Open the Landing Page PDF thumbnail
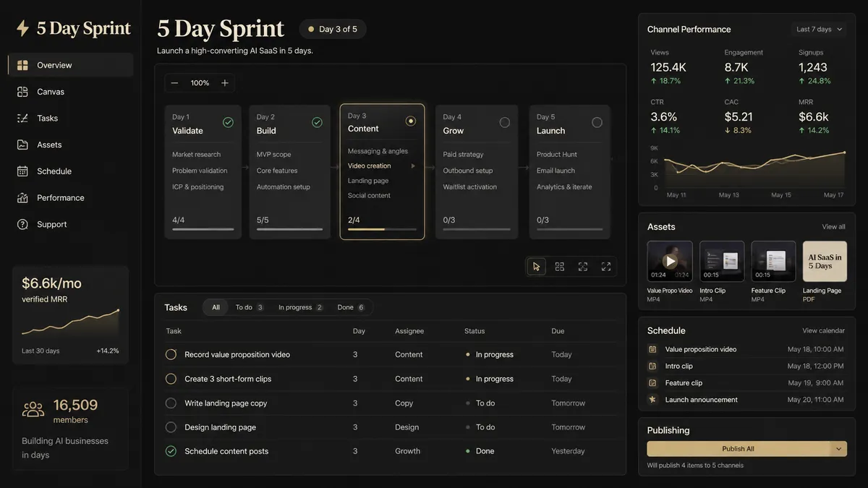The height and width of the screenshot is (488, 868). tap(825, 261)
